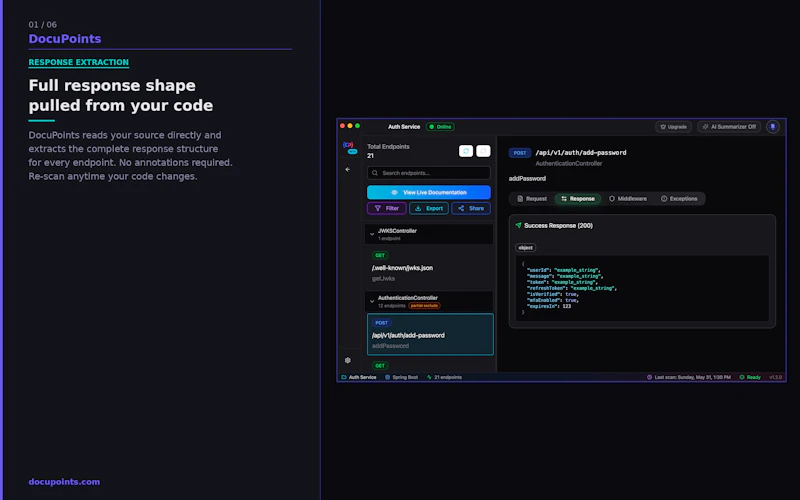Screen dimensions: 800x500
Task: Click the Share button
Action: (x=471, y=208)
